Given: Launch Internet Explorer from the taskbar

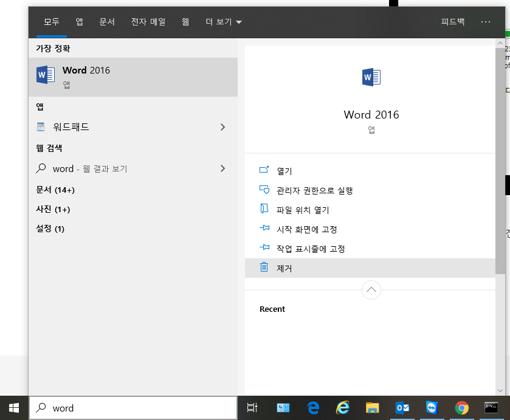Looking at the screenshot, I should click(343, 408).
